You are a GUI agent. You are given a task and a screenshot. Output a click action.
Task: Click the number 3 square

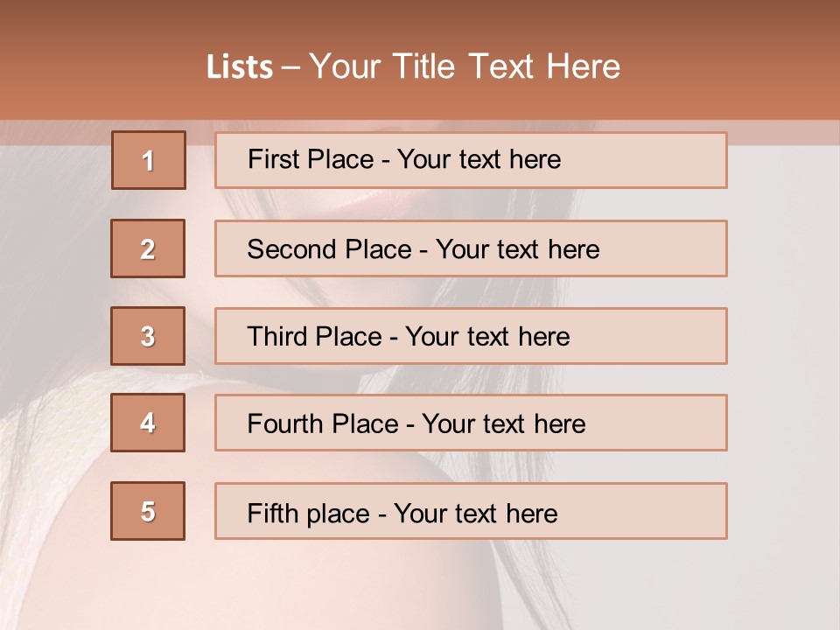[x=148, y=336]
